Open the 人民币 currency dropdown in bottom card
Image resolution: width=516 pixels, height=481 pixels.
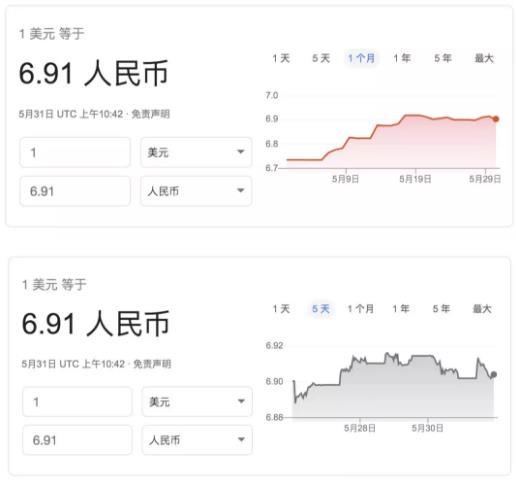[197, 440]
